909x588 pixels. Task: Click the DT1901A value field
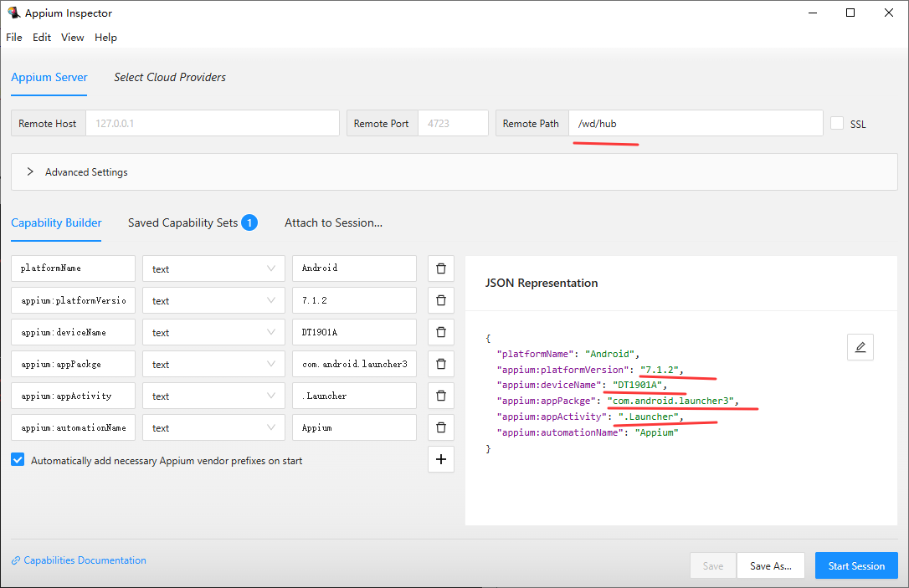click(x=354, y=332)
